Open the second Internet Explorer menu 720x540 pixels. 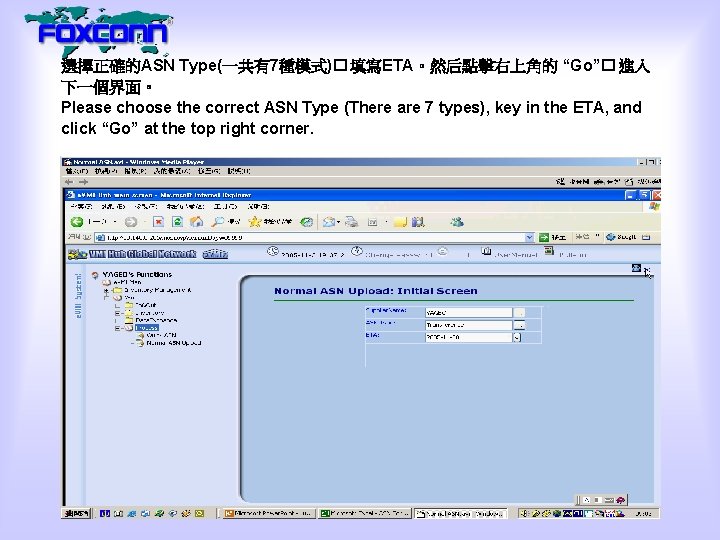point(113,207)
